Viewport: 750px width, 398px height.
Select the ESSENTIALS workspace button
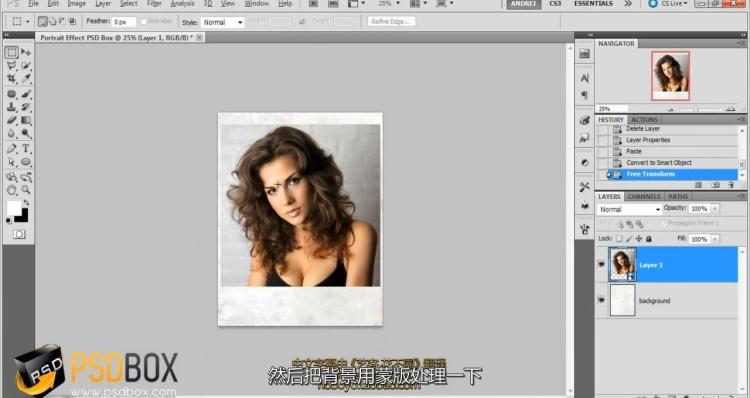pos(593,3)
